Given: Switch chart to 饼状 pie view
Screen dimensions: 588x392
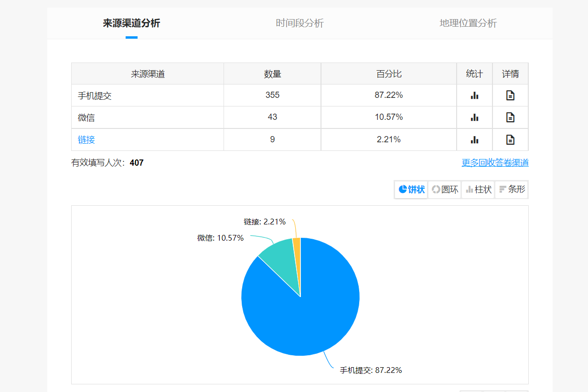Looking at the screenshot, I should (411, 190).
